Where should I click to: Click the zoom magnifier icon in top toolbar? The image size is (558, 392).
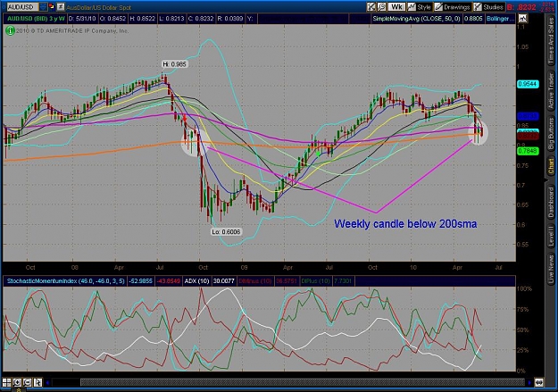tap(381, 6)
